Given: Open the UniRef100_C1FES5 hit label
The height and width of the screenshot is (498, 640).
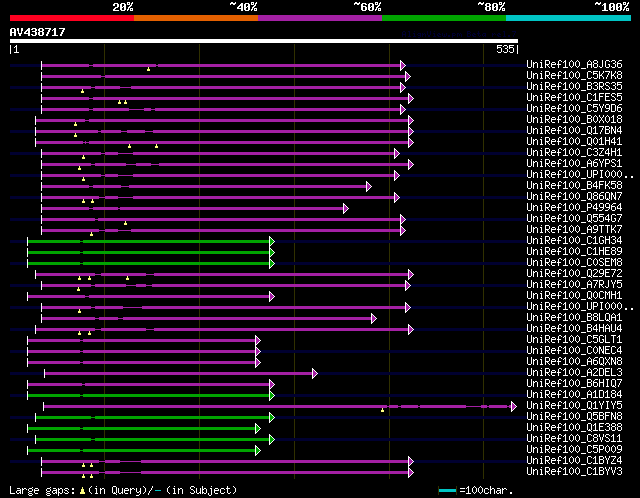Looking at the screenshot, I should [574, 98].
